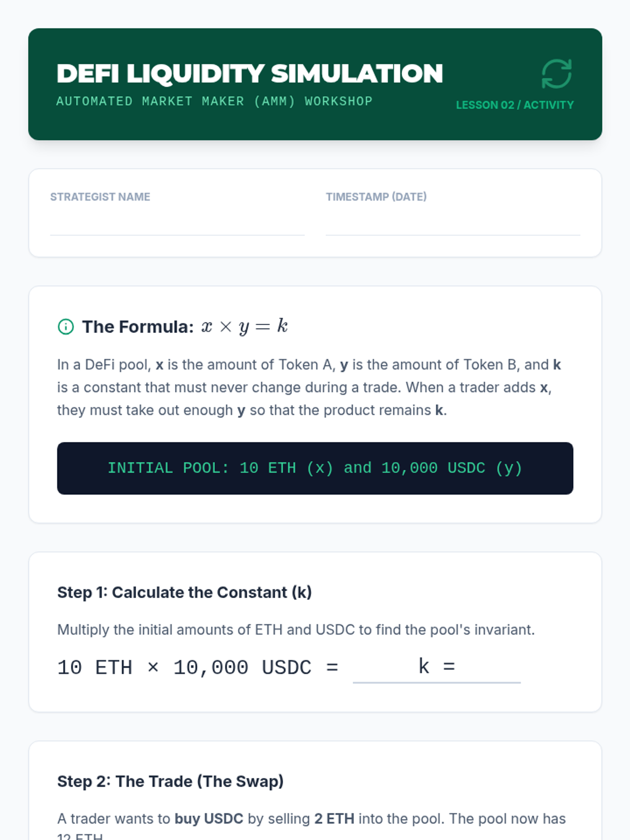Click the Step 2: The Trade heading
Screen dimensions: 630x840
pos(170,781)
